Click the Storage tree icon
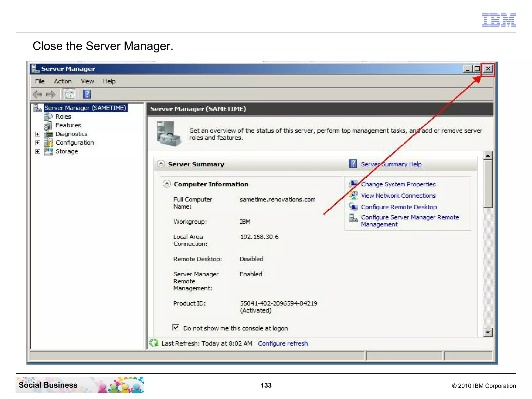The width and height of the screenshot is (532, 399). pos(49,151)
